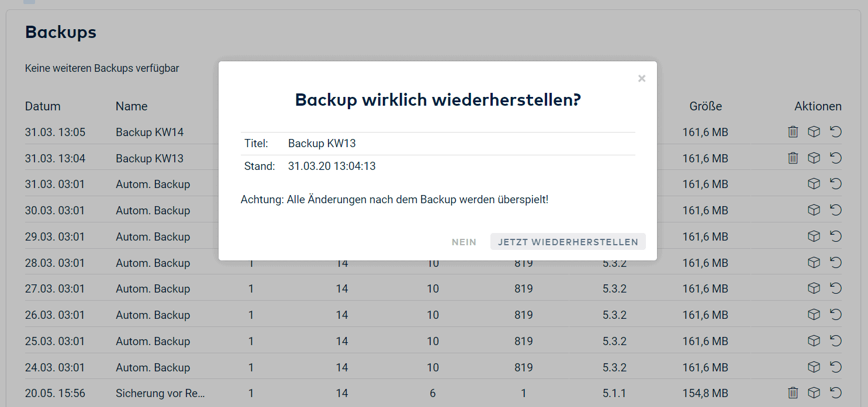Cancel the restore by clicking NEIN

tap(464, 242)
